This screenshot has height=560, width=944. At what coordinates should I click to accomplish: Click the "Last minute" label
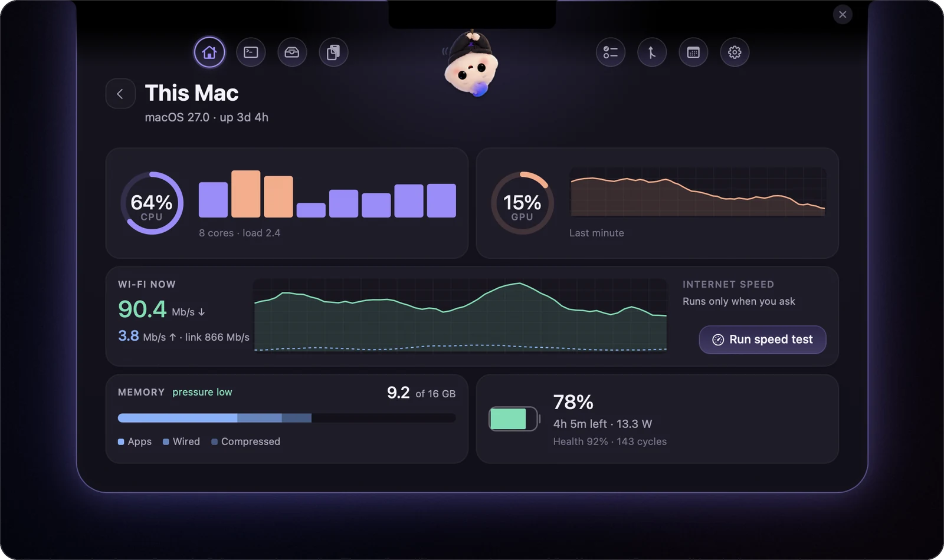[596, 233]
